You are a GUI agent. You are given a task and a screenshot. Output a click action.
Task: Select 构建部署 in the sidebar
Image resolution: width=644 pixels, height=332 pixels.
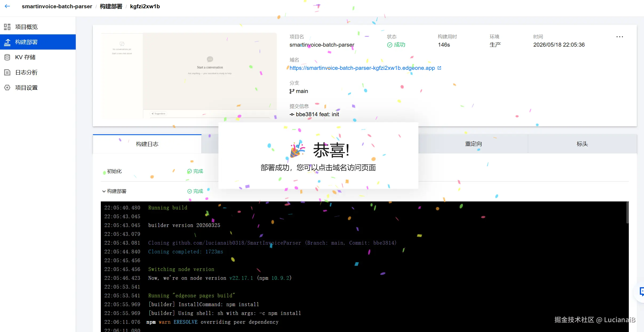click(x=38, y=42)
